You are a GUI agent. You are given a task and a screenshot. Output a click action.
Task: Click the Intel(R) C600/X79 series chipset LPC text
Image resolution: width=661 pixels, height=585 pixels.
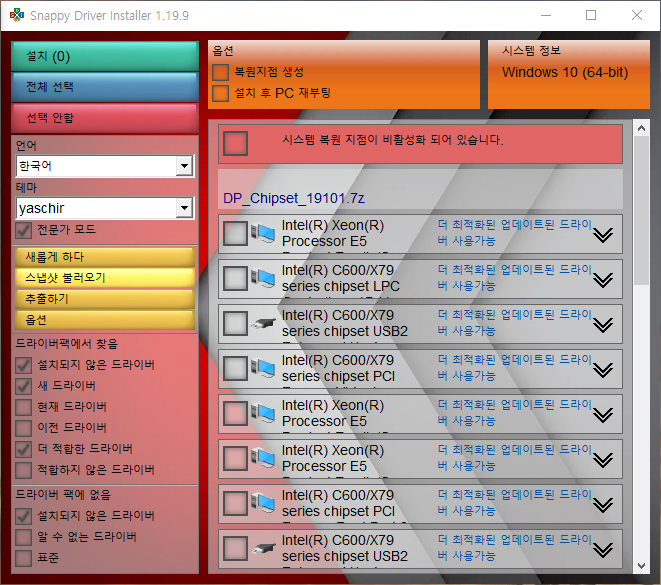tap(341, 278)
